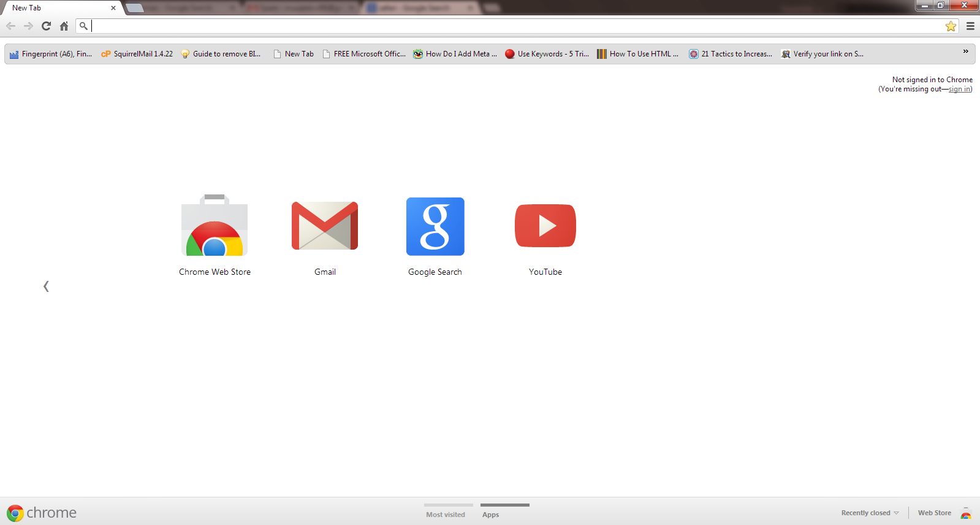Open Guide to remove Bl... bookmark

pos(221,54)
